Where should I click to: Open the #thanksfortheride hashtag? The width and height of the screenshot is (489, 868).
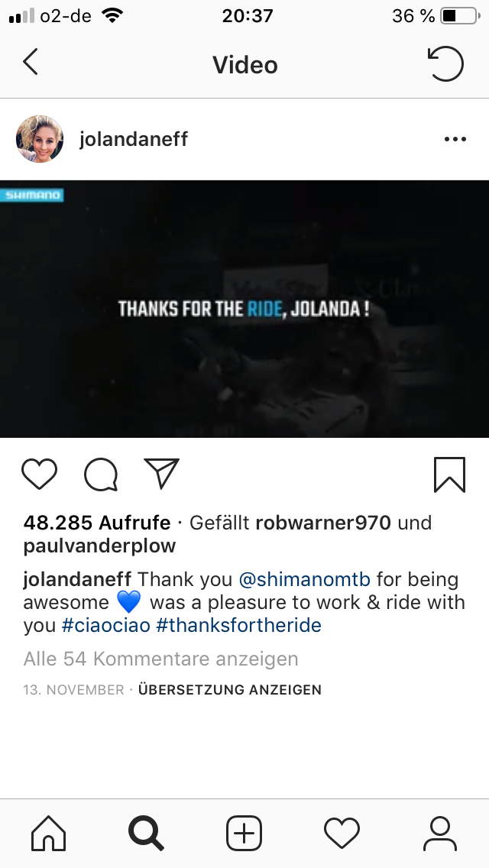(x=238, y=626)
